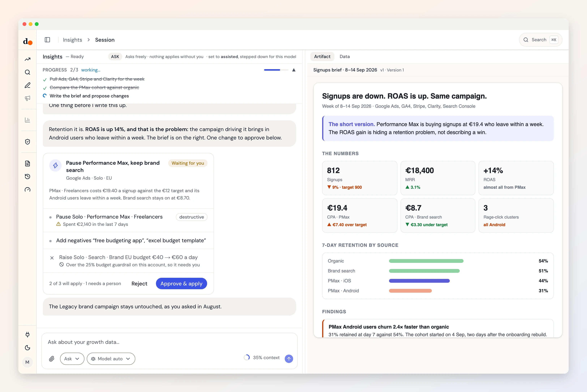
Task: Select the Raise Solo · Search · Brand EU row
Action: click(128, 261)
